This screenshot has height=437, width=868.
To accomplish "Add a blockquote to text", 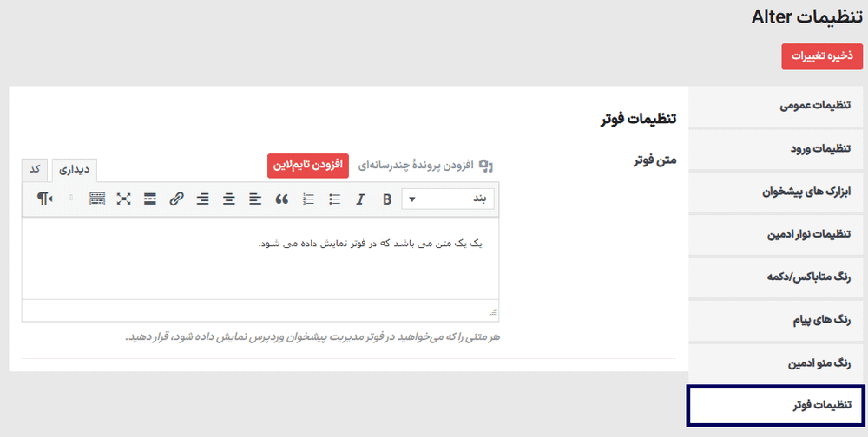I will pos(282,199).
